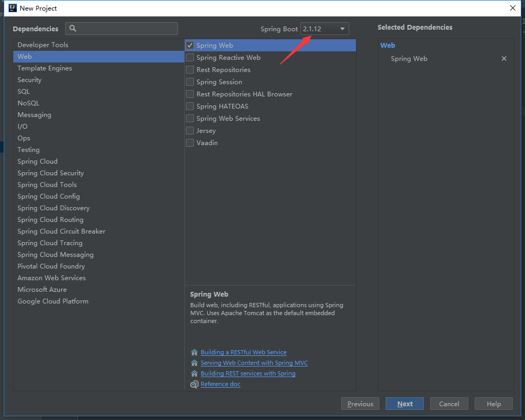This screenshot has height=420, width=525.
Task: Open the Messaging category
Action: [99, 115]
